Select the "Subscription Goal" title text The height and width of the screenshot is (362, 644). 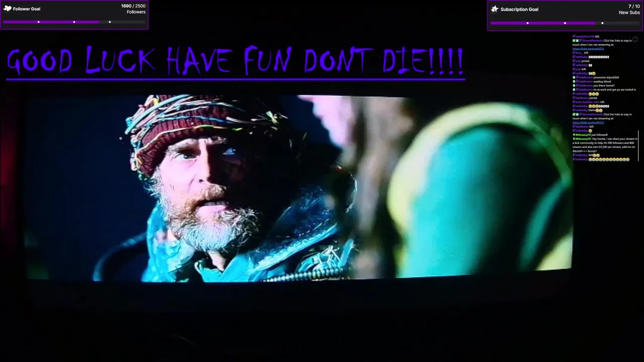[x=519, y=10]
